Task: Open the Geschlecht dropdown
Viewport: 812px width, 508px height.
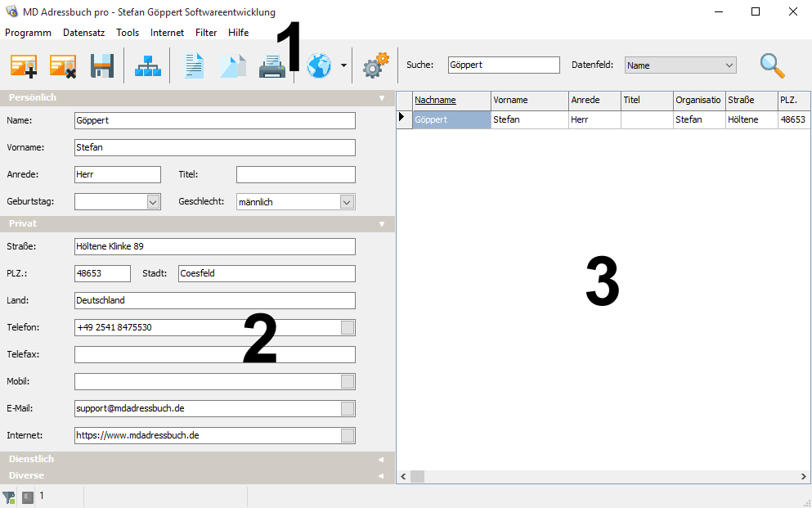Action: pyautogui.click(x=347, y=202)
